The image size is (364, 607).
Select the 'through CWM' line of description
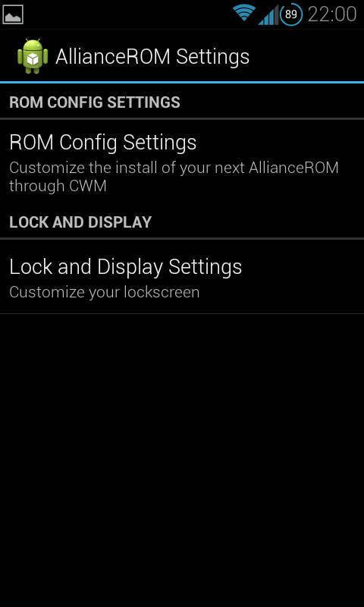58,186
